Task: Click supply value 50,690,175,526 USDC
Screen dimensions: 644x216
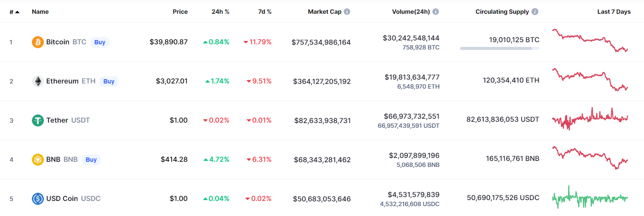Action: coord(503,197)
